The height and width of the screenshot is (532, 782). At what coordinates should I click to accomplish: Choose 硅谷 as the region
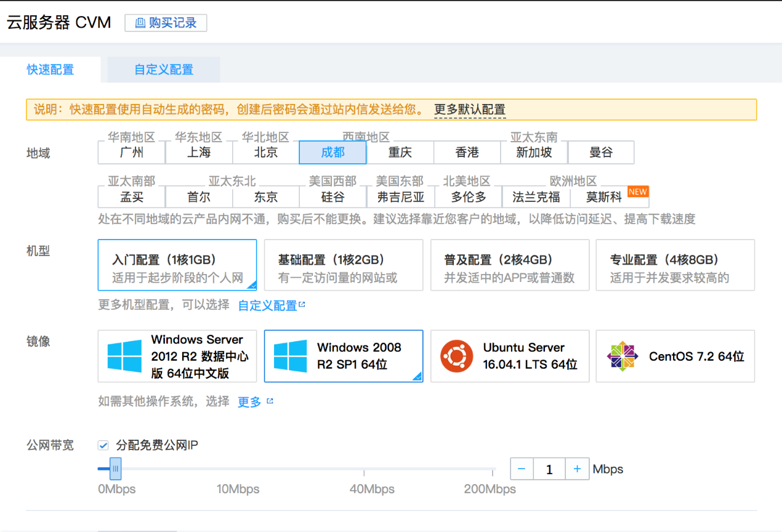(x=333, y=197)
